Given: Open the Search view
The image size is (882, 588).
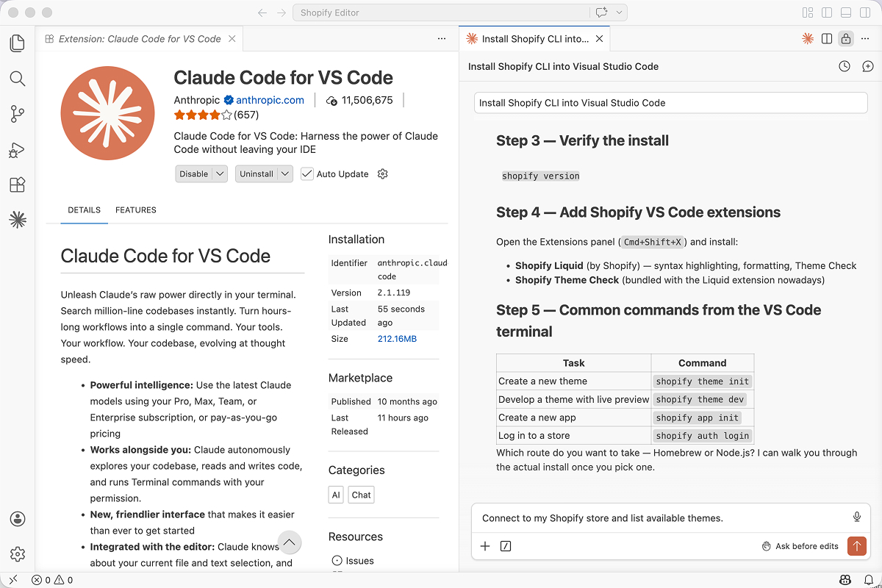Looking at the screenshot, I should [18, 79].
